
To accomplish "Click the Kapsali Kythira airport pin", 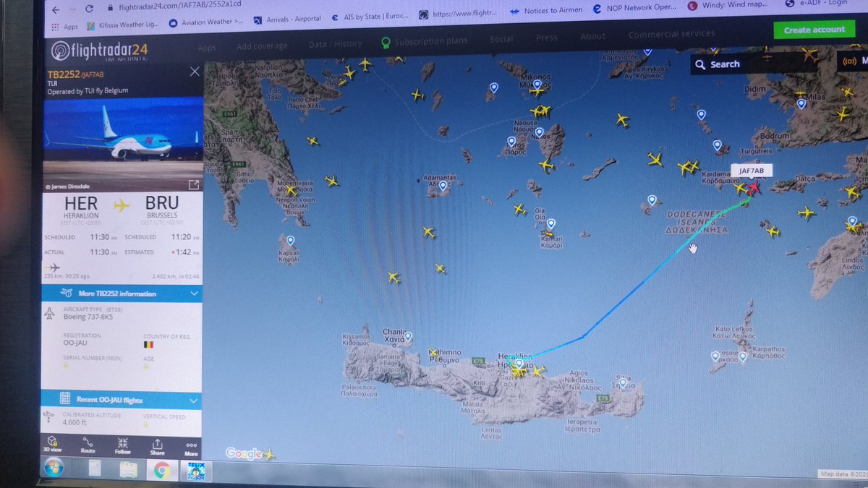I will click(290, 241).
